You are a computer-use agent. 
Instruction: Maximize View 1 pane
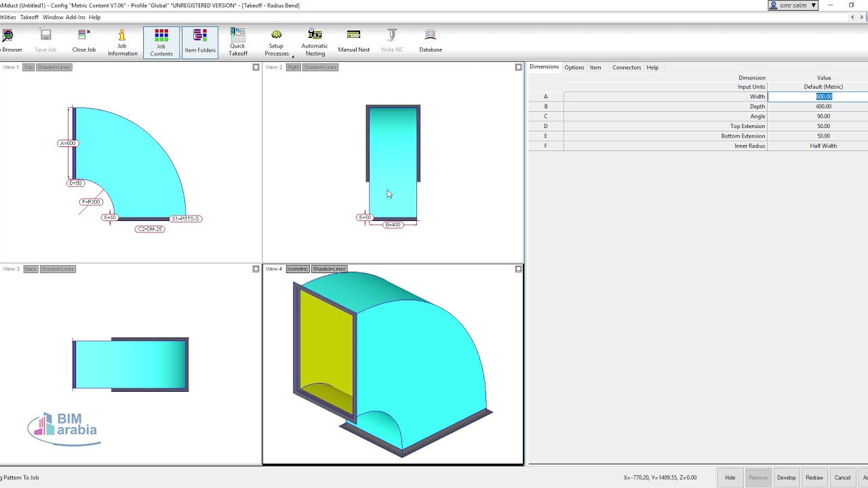tap(256, 67)
